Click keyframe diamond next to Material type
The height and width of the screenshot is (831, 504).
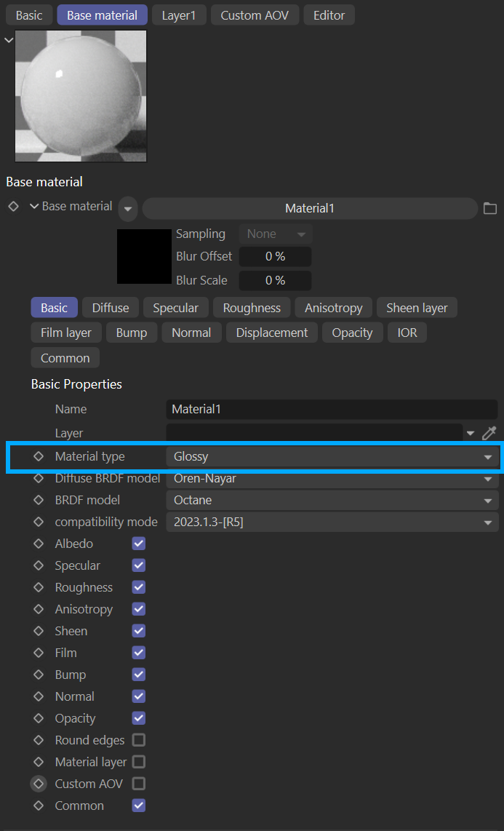[x=39, y=456]
